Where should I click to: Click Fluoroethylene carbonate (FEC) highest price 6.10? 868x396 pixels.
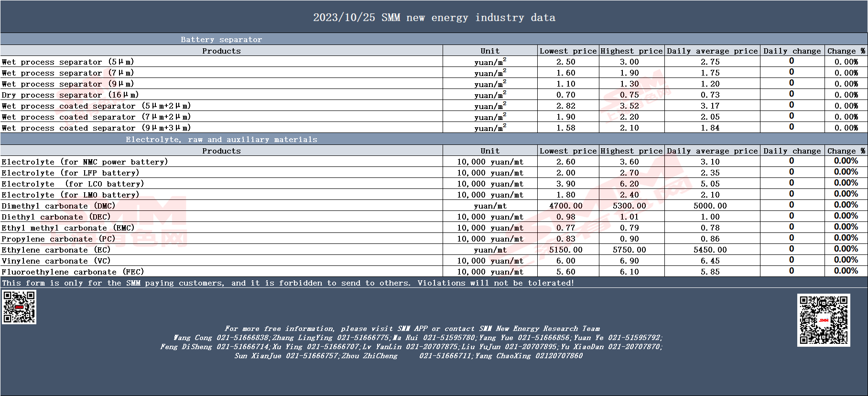tap(629, 272)
